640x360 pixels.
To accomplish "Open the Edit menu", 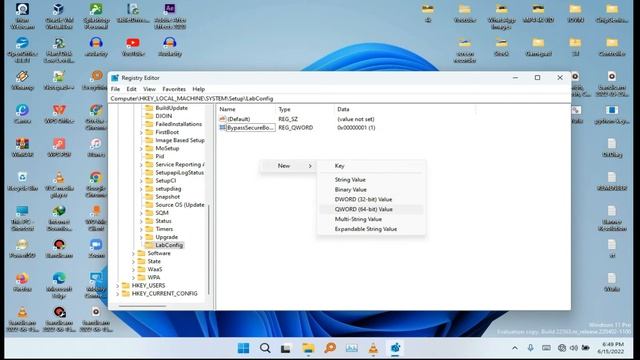I will point(131,89).
